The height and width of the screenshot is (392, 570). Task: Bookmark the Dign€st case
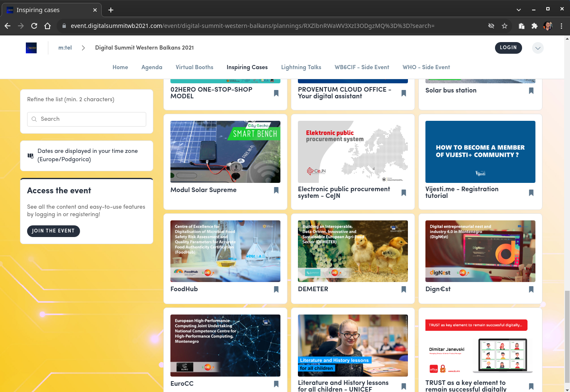click(531, 290)
